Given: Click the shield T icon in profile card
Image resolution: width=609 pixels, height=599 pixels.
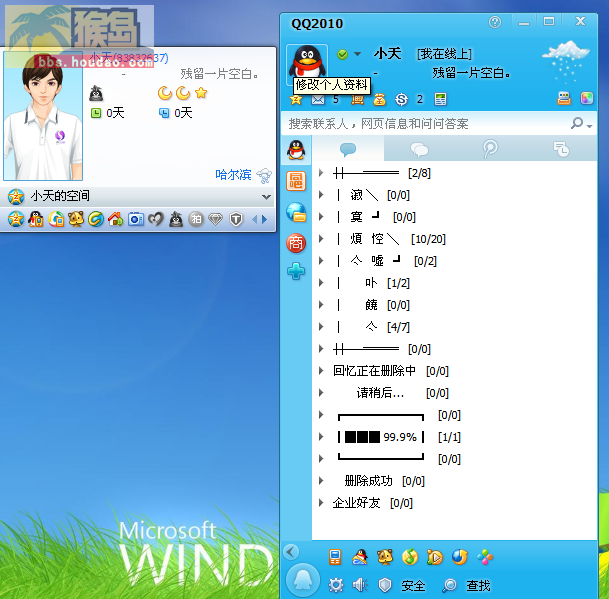Looking at the screenshot, I should click(236, 219).
